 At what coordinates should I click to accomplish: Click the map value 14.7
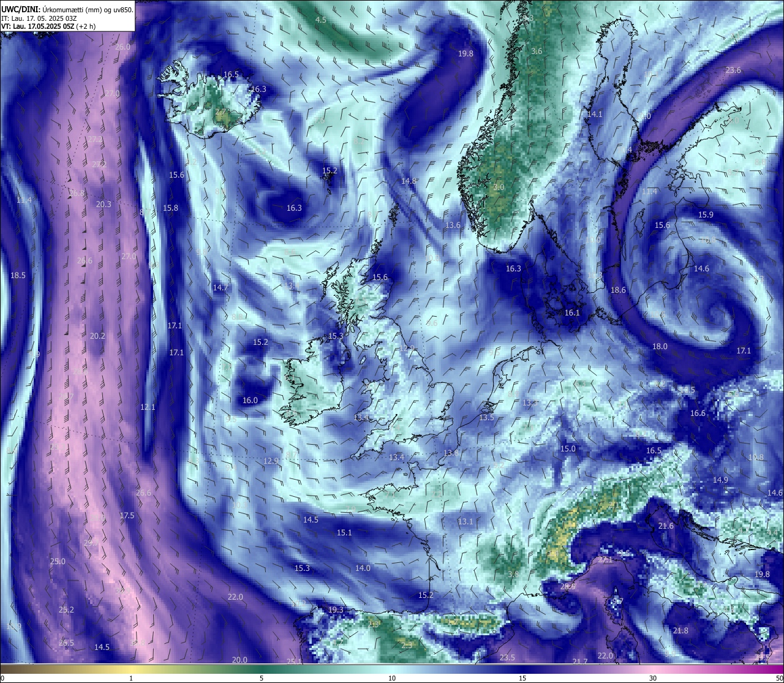click(221, 288)
